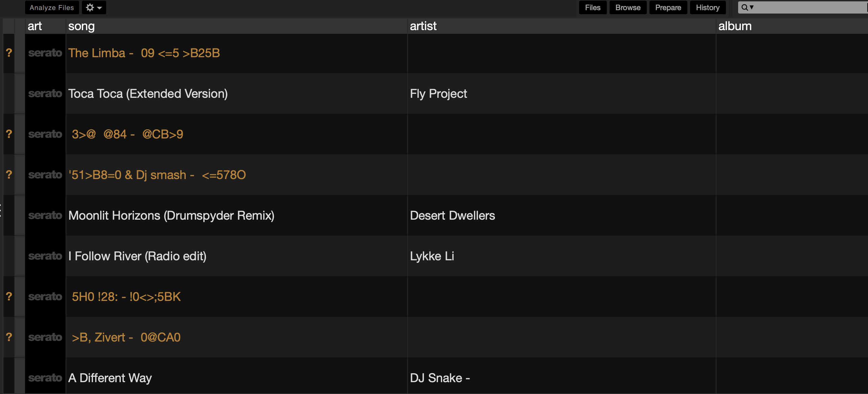
Task: Open the gear settings dropdown
Action: point(94,7)
